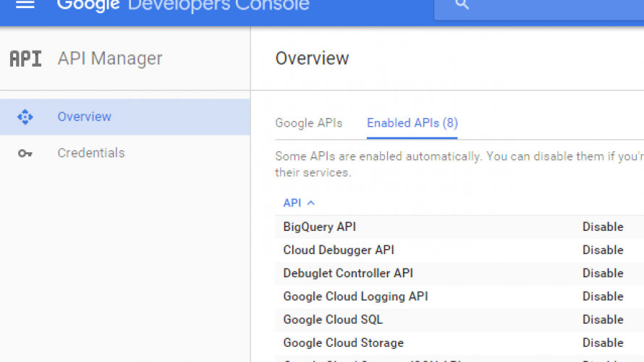The image size is (644, 362).
Task: Disable the Cloud Debugger API
Action: pyautogui.click(x=603, y=250)
